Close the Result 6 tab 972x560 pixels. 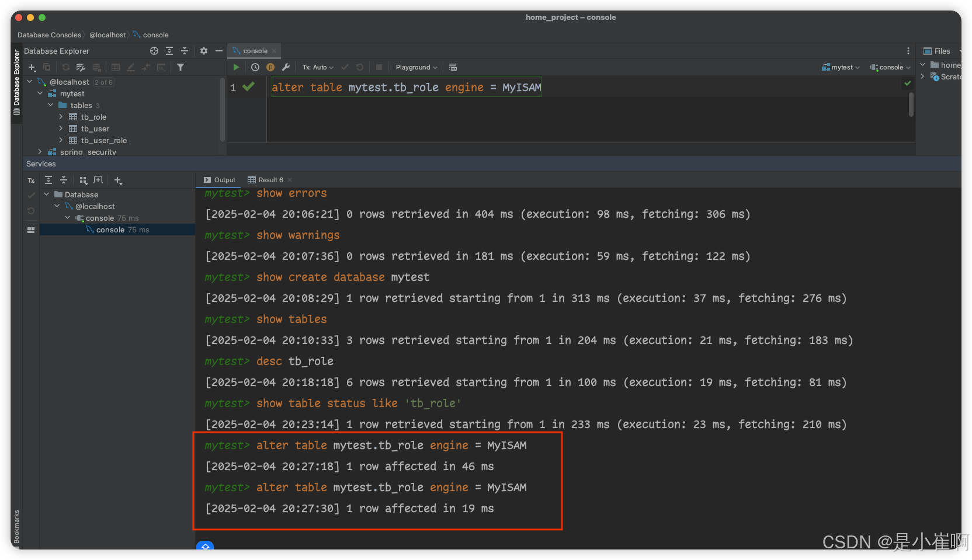[290, 180]
